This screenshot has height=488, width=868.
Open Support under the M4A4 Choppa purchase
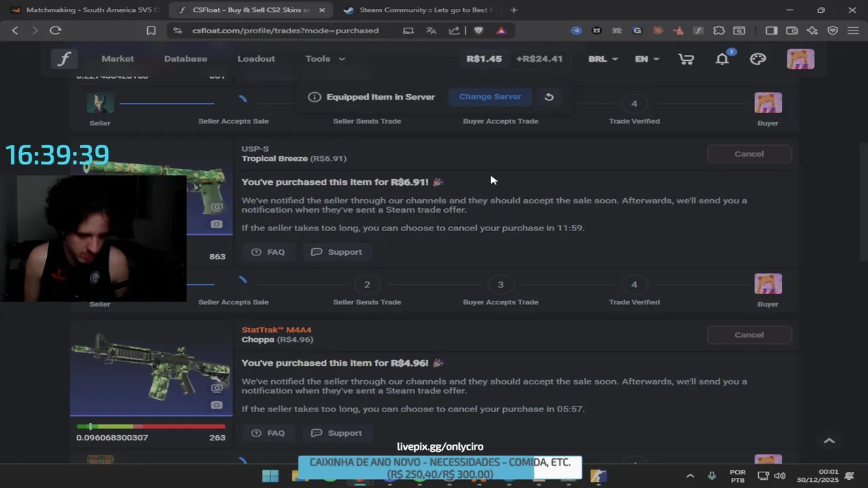[336, 433]
